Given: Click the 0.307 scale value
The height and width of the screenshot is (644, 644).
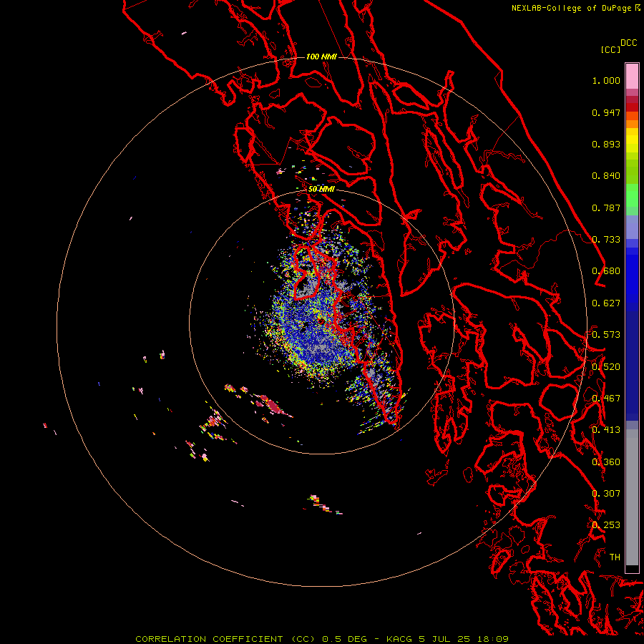Looking at the screenshot, I should pos(606,494).
